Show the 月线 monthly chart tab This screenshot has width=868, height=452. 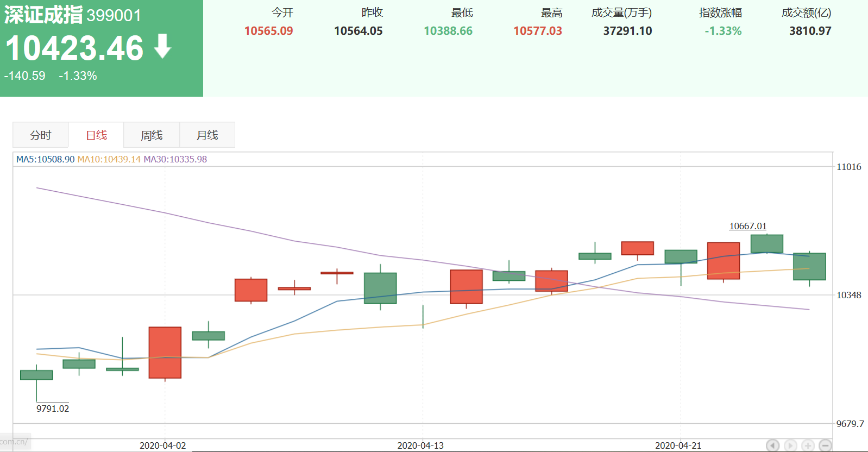pos(207,135)
